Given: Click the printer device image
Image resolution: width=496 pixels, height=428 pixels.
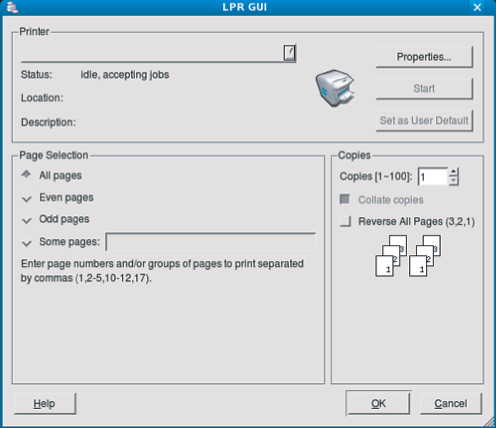Looking at the screenshot, I should point(335,88).
